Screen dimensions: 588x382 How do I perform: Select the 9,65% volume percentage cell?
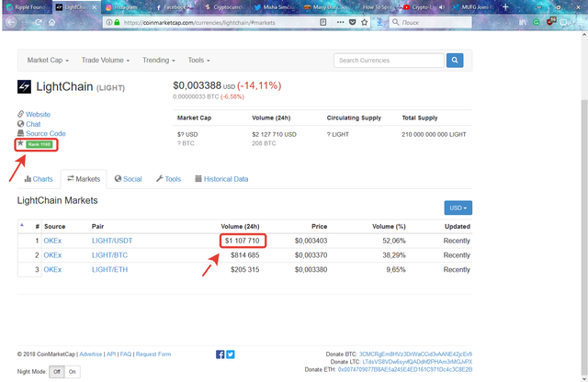(396, 270)
